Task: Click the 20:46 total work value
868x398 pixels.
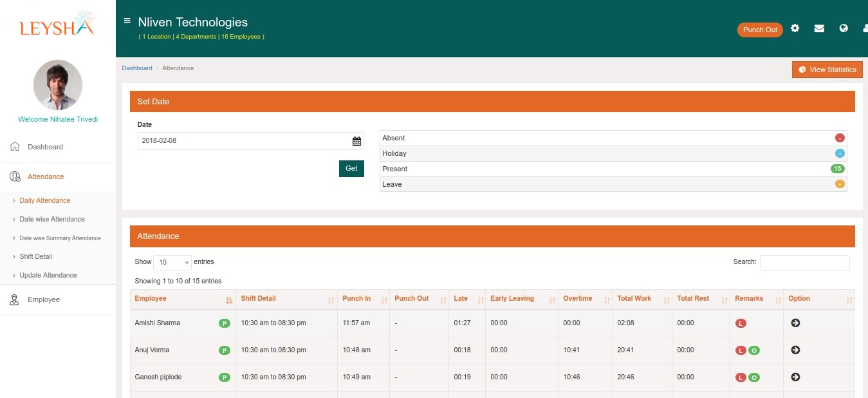Action: click(625, 377)
